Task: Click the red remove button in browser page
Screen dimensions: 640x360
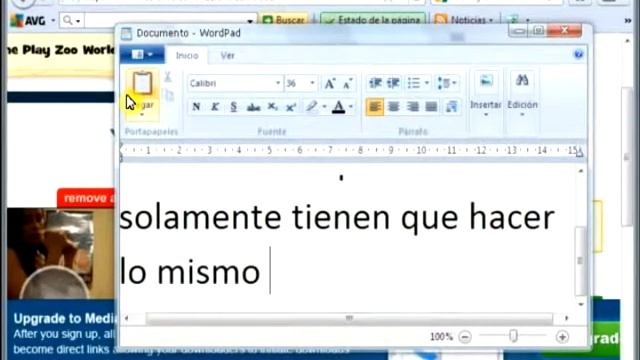Action: click(x=86, y=198)
